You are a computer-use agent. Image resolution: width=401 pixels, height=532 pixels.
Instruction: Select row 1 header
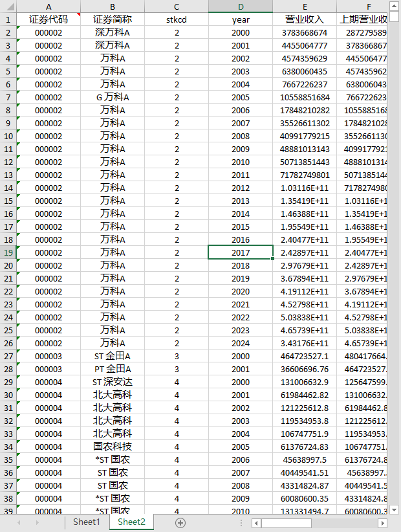[x=8, y=19]
